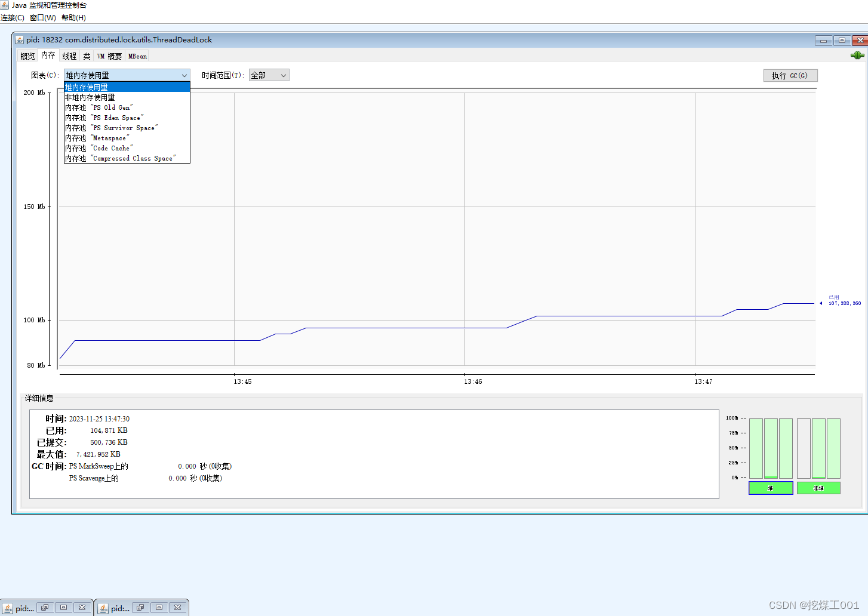This screenshot has width=868, height=616.
Task: Click the Java icon of the first minimized pid frame
Action: pyautogui.click(x=7, y=608)
